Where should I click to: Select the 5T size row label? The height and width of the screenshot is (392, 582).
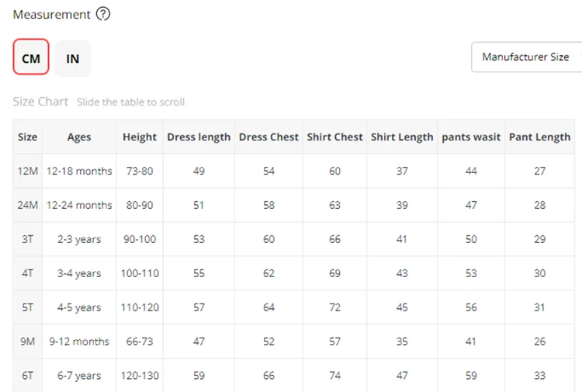pos(27,307)
